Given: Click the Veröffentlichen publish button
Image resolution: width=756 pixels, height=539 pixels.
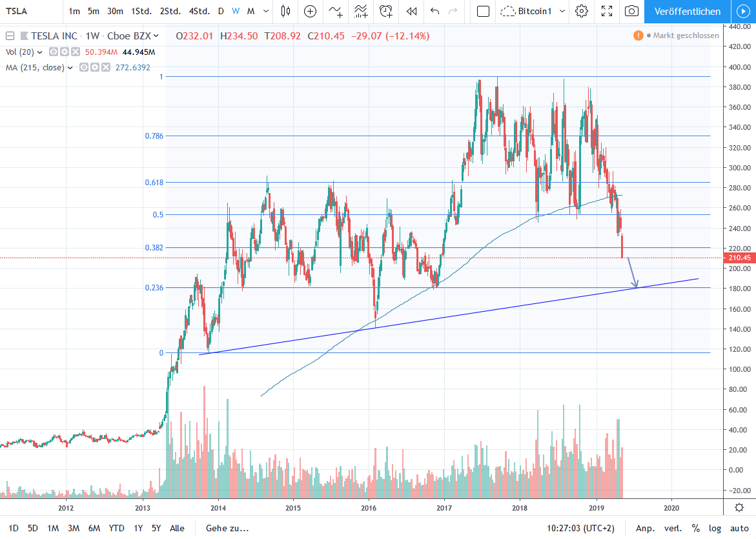Looking at the screenshot, I should pyautogui.click(x=687, y=11).
